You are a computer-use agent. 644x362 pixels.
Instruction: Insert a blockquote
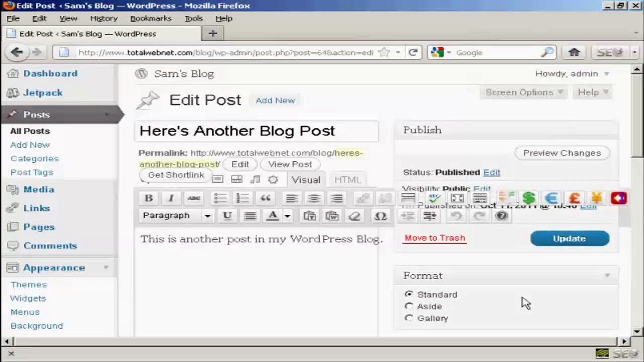pyautogui.click(x=265, y=198)
